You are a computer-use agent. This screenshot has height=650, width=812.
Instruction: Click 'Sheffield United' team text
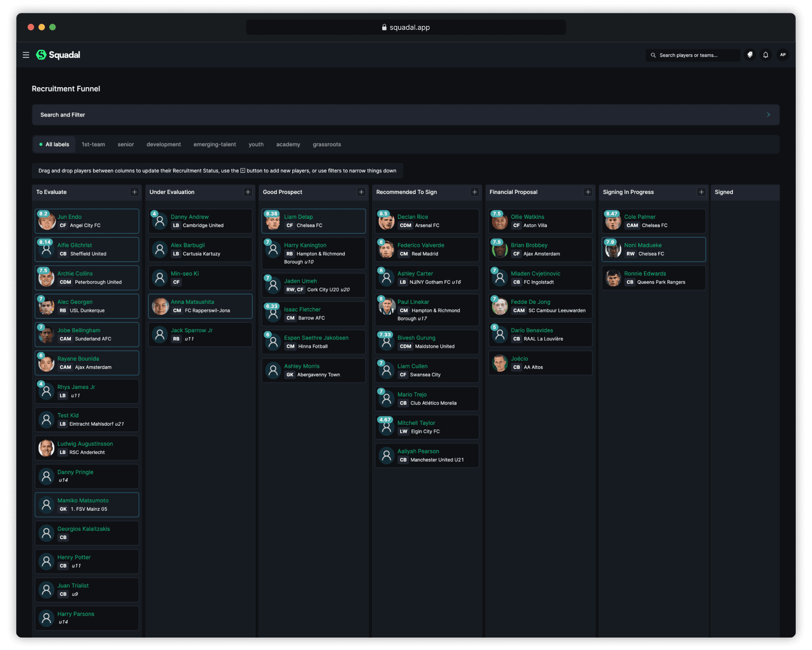tap(88, 254)
